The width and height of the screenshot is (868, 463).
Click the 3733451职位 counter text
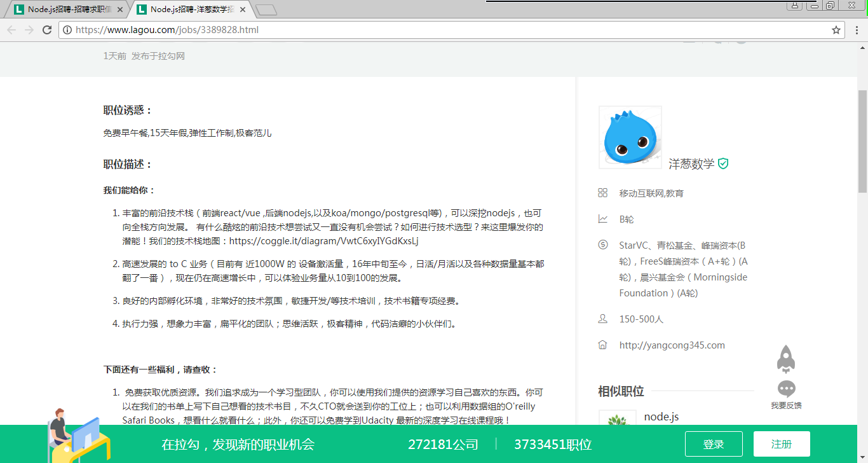tap(553, 444)
